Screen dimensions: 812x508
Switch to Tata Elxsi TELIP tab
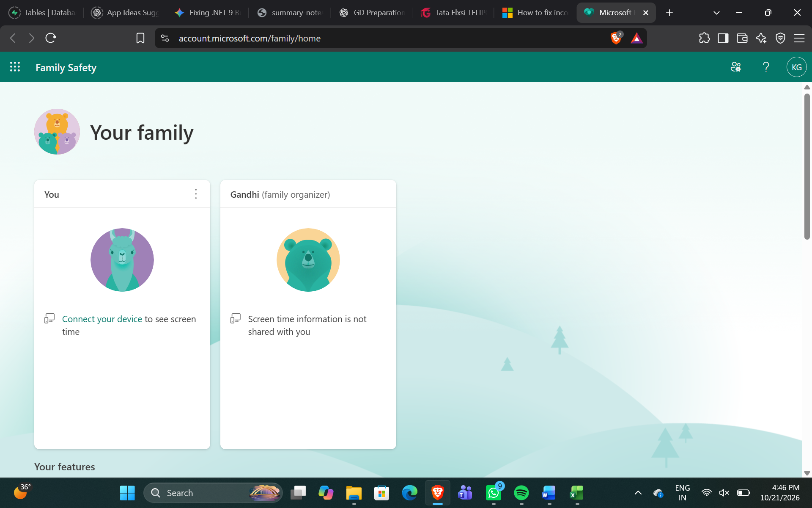tap(455, 13)
